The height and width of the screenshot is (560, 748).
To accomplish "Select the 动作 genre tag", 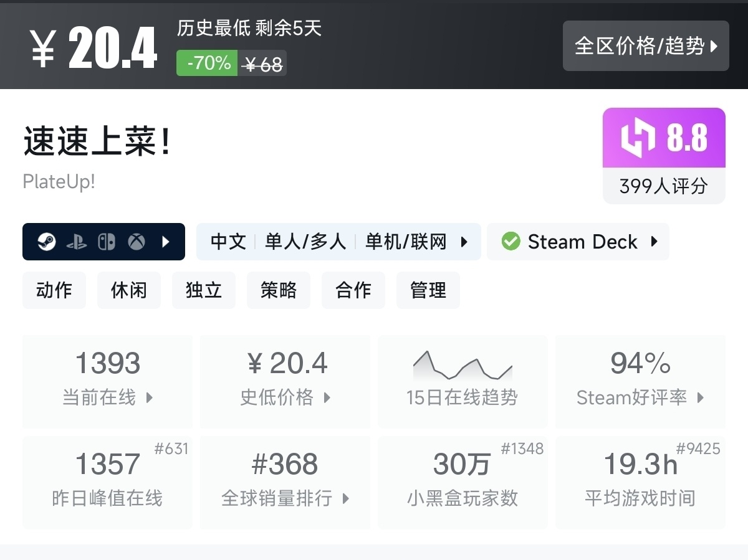I will coord(54,290).
